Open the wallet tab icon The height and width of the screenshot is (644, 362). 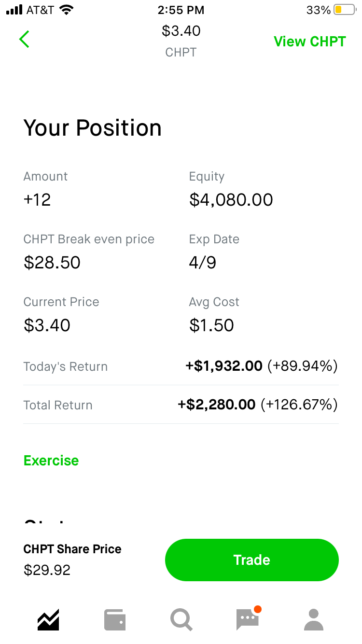pyautogui.click(x=115, y=619)
